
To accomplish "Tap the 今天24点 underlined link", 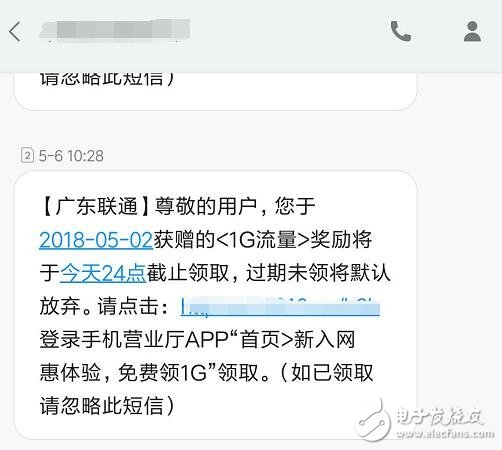I will pyautogui.click(x=103, y=273).
